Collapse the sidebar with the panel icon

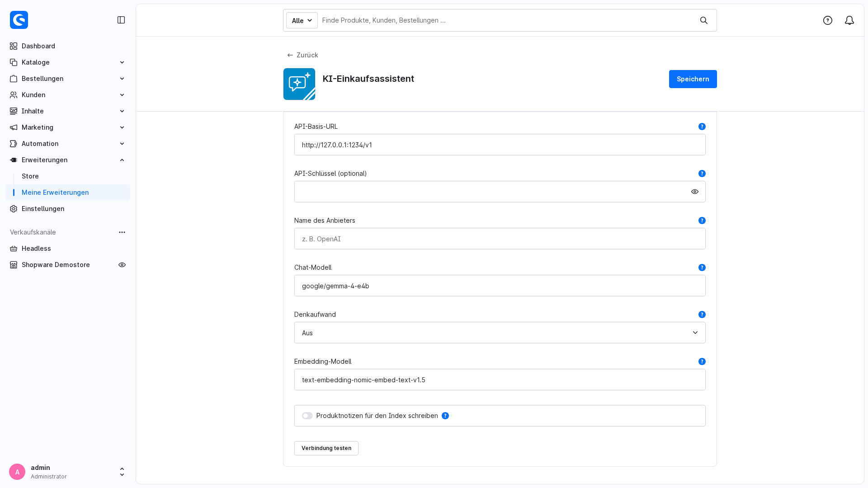[x=121, y=20]
